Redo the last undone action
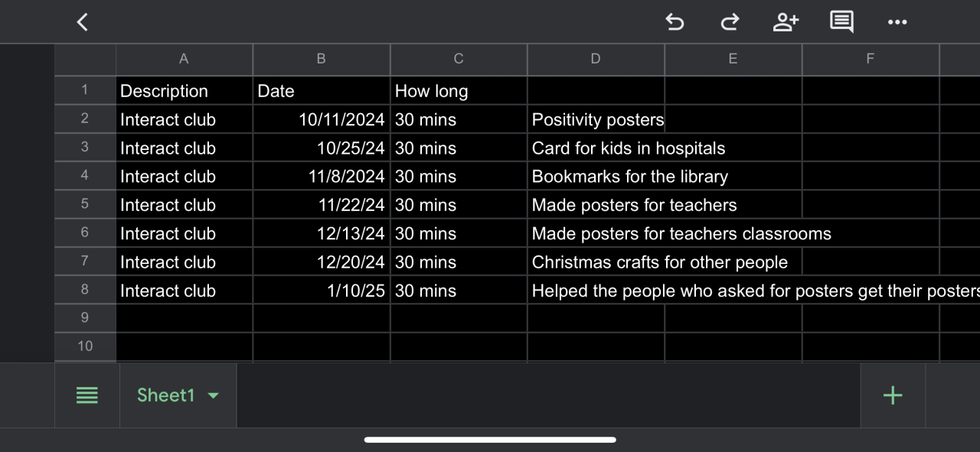 click(730, 22)
